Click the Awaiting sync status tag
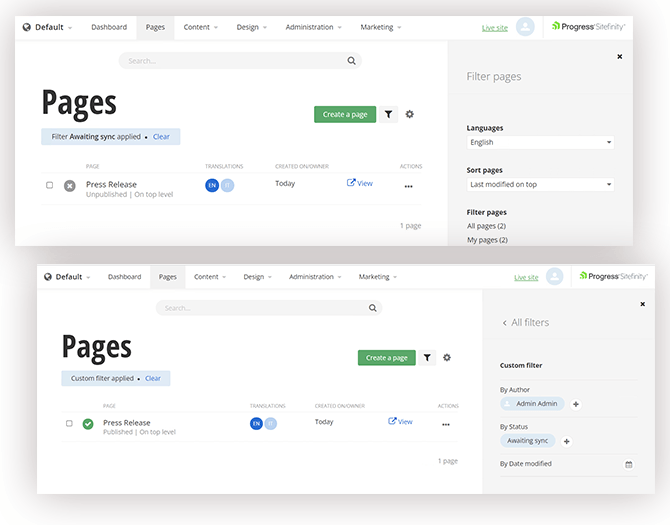 click(527, 441)
